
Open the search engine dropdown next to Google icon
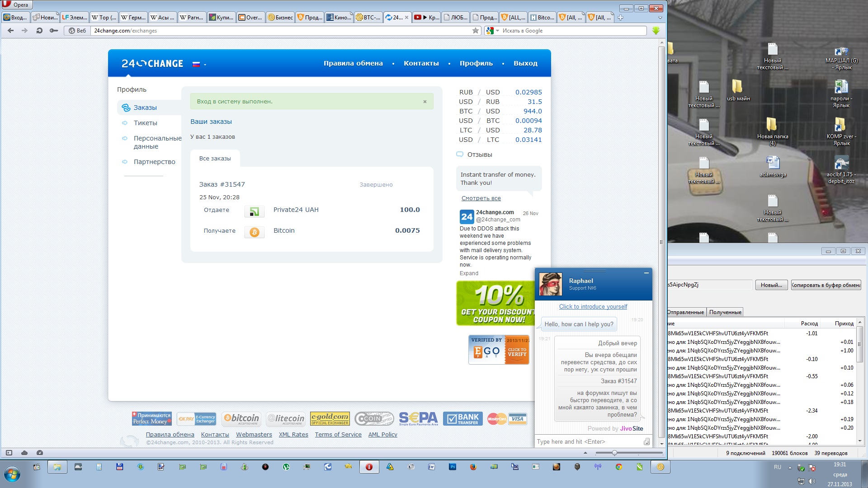497,31
